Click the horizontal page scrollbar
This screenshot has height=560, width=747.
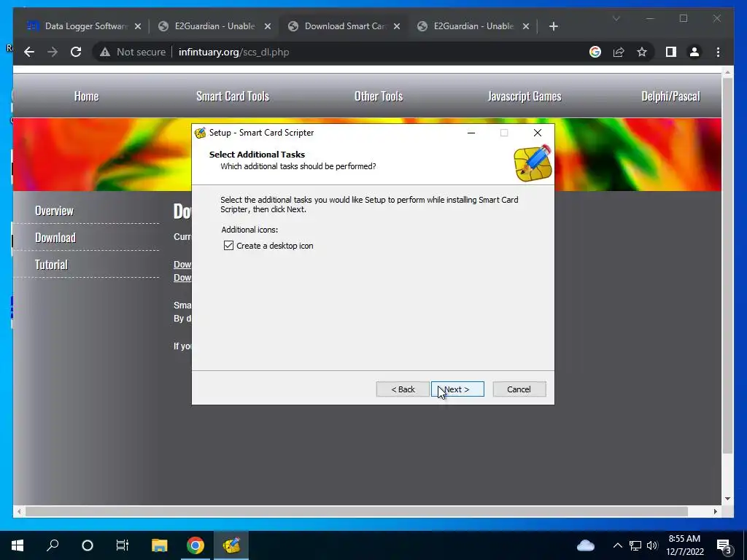pos(356,511)
